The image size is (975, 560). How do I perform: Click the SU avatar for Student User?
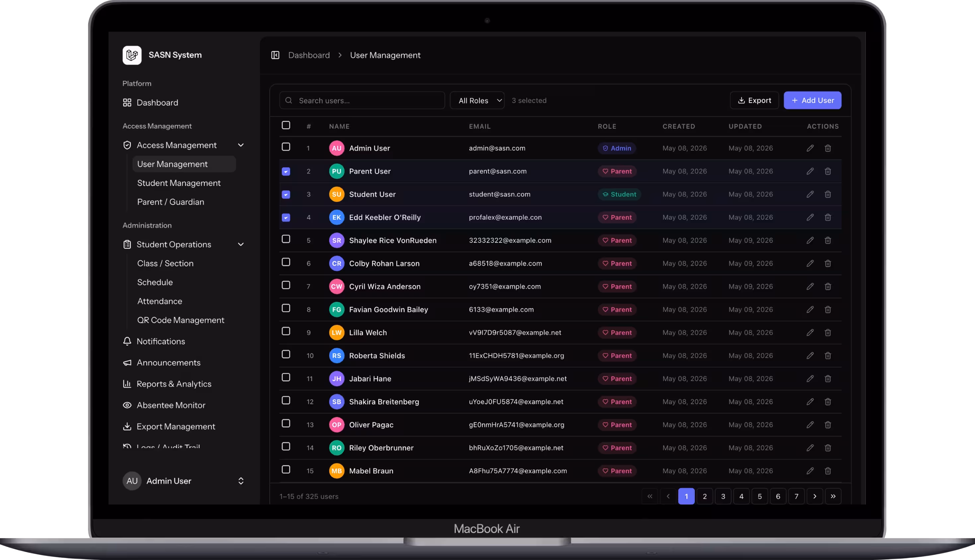(337, 194)
